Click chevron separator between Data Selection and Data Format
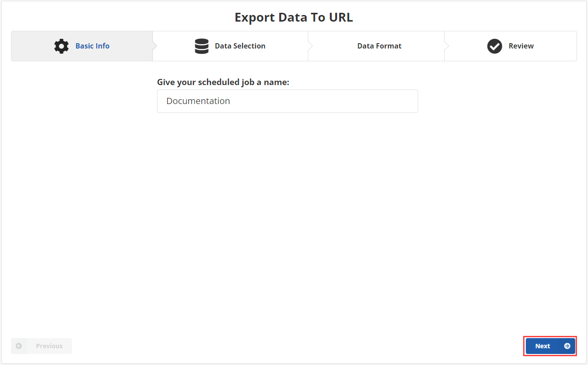Screen dimensions: 588x365 coord(310,46)
